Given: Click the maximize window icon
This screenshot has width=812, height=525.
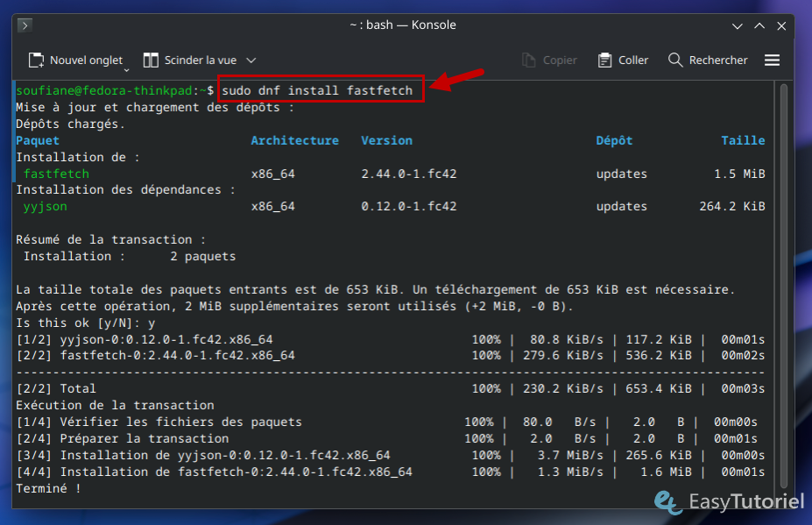Looking at the screenshot, I should 759,25.
